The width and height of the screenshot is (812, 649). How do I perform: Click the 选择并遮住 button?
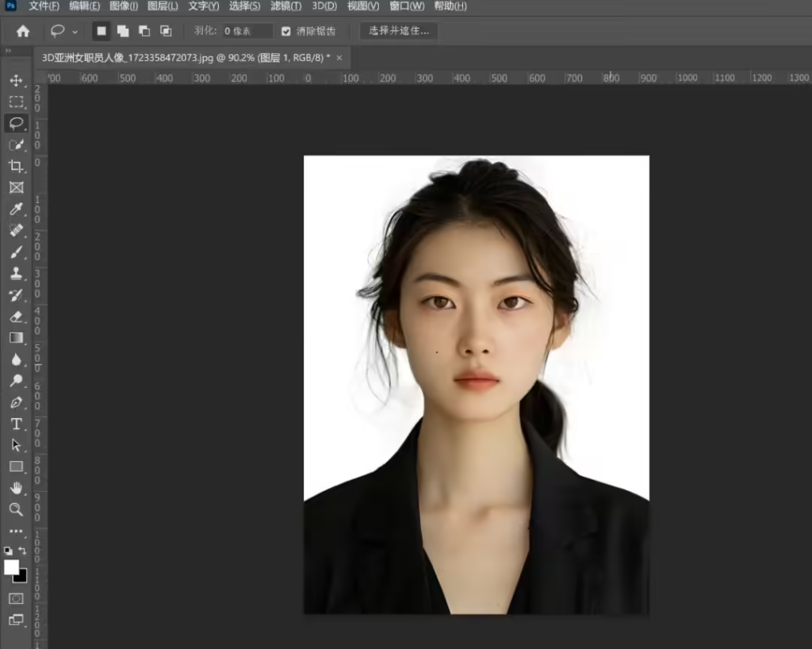tap(399, 31)
